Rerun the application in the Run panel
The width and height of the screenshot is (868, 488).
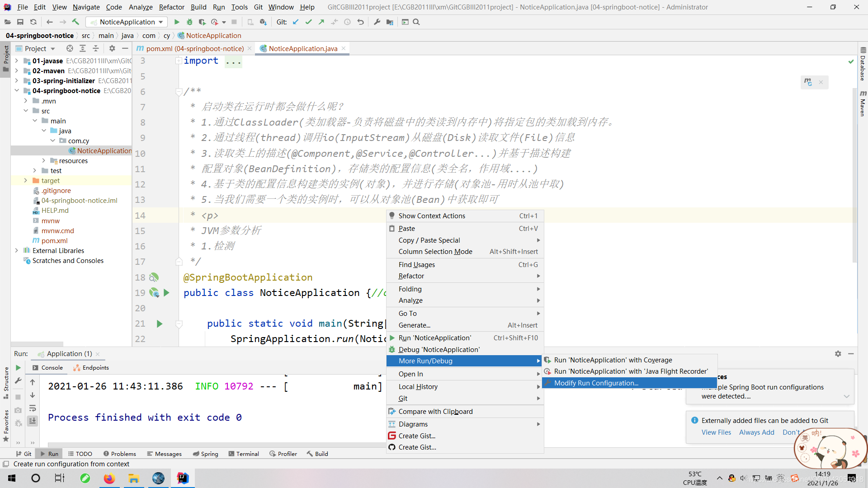pos(18,368)
